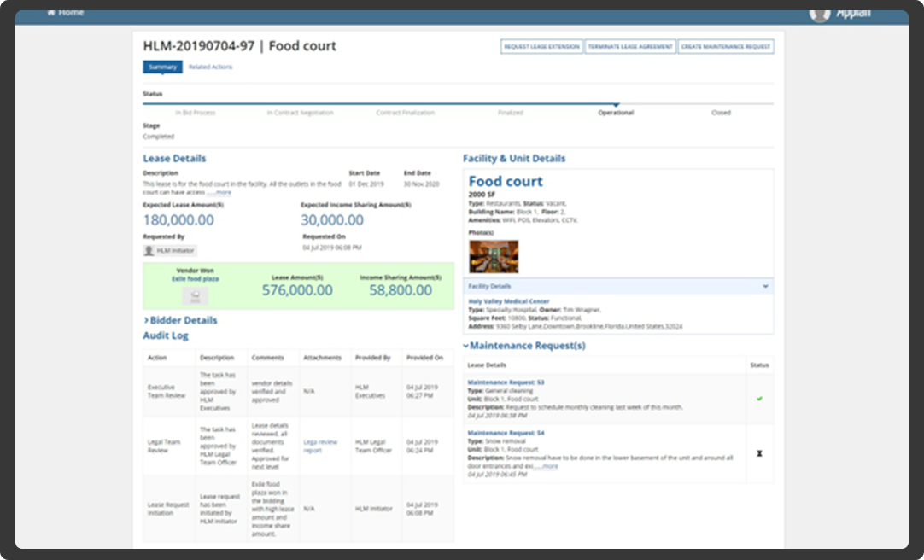This screenshot has width=924, height=560.
Task: Expand the Bidder Details section
Action: pos(179,320)
